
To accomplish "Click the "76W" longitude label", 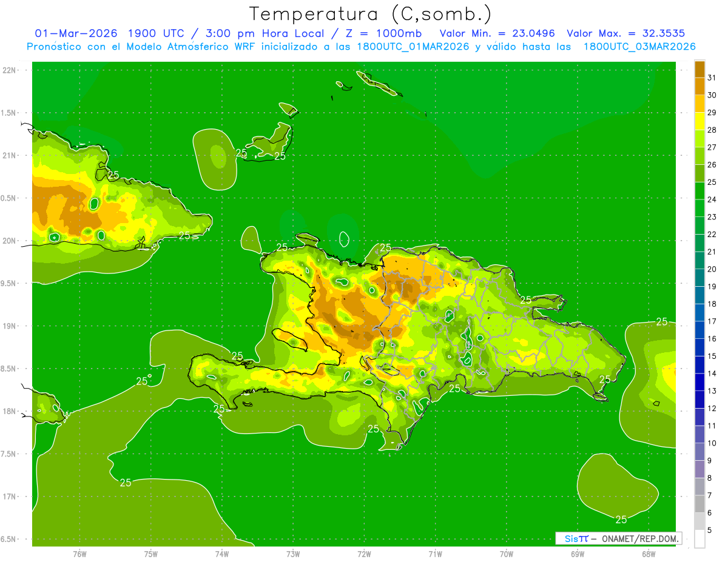I will [79, 554].
